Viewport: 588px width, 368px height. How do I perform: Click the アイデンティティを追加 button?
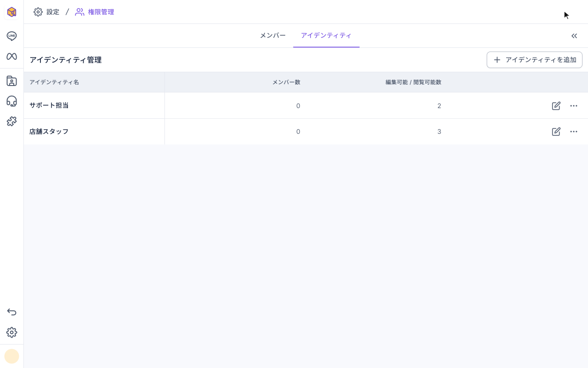pyautogui.click(x=534, y=60)
